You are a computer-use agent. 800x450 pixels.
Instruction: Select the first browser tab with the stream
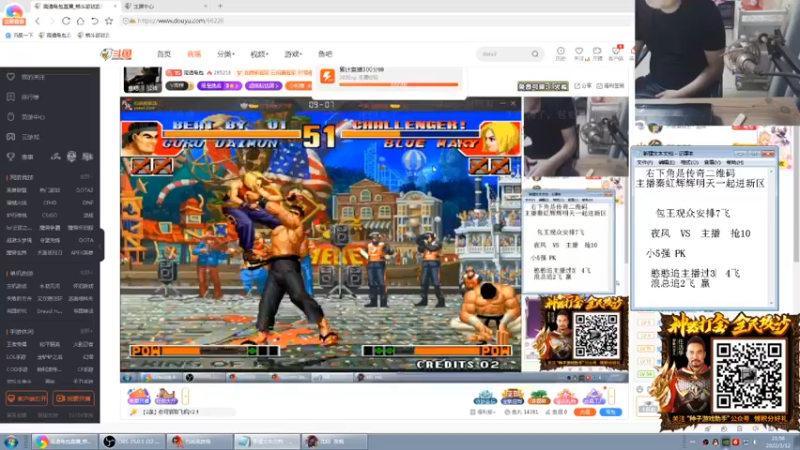point(75,6)
